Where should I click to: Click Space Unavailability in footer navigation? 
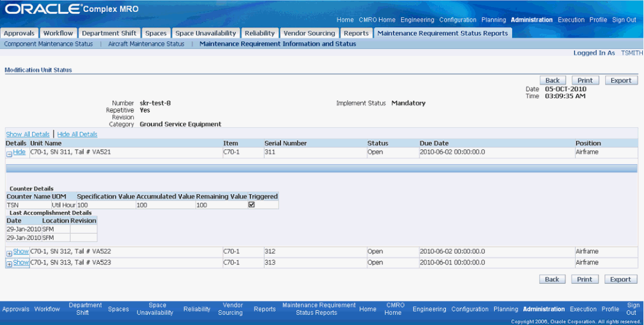click(x=155, y=309)
